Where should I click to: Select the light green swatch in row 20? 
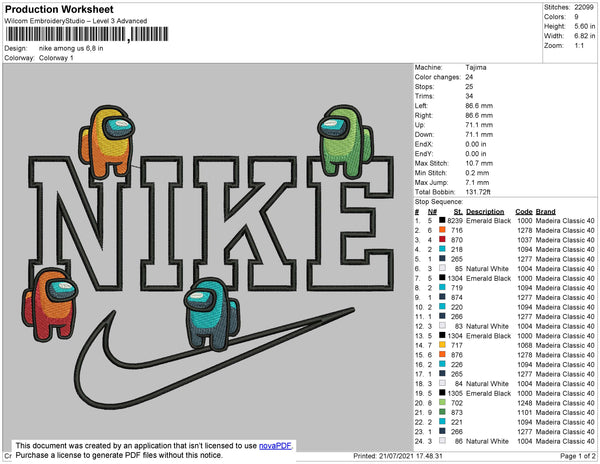coord(442,402)
